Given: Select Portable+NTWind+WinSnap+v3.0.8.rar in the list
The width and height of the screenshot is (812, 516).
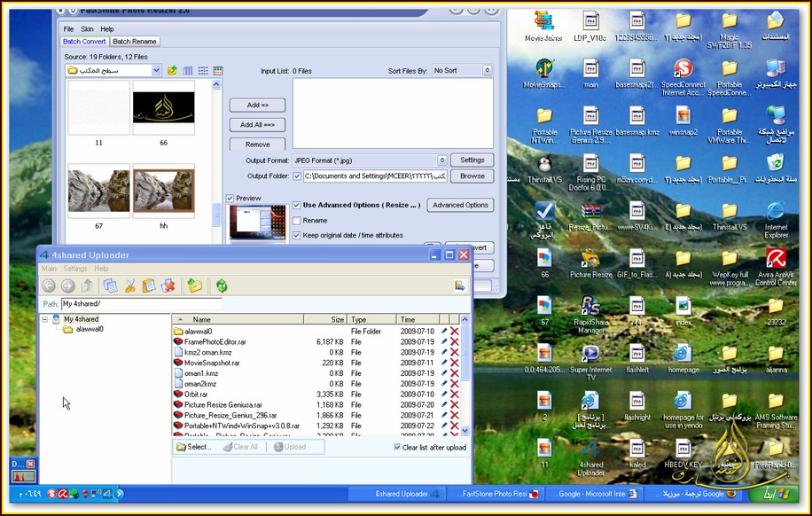Looking at the screenshot, I should tap(242, 426).
